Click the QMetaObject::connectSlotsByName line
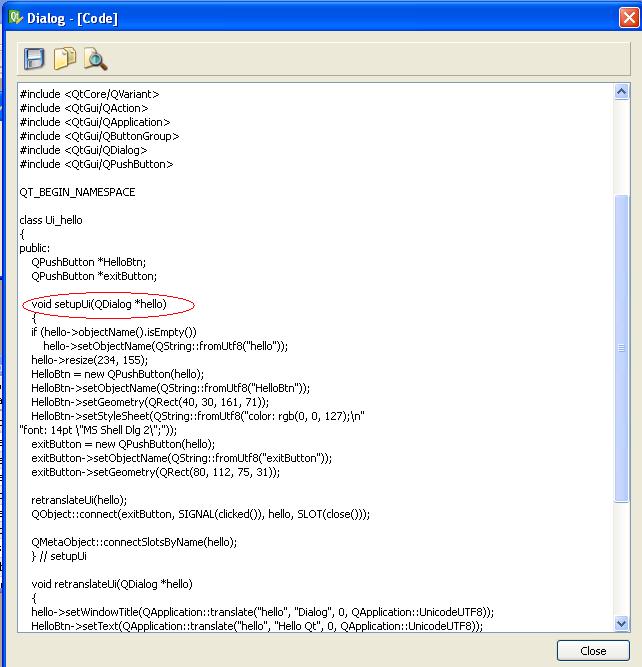This screenshot has width=642, height=667. [134, 542]
